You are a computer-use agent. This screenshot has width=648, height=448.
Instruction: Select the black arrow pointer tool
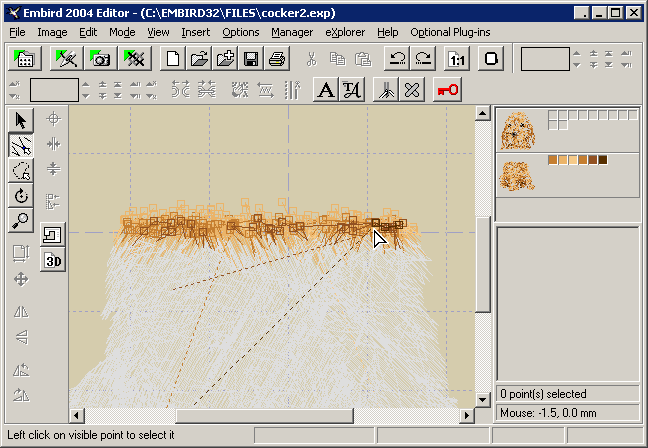21,121
